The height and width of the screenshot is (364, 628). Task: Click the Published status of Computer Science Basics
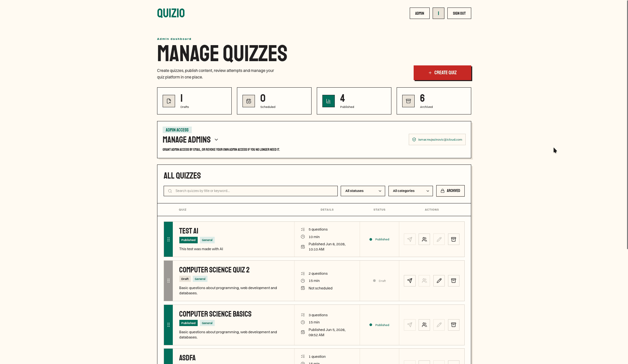tap(379, 325)
